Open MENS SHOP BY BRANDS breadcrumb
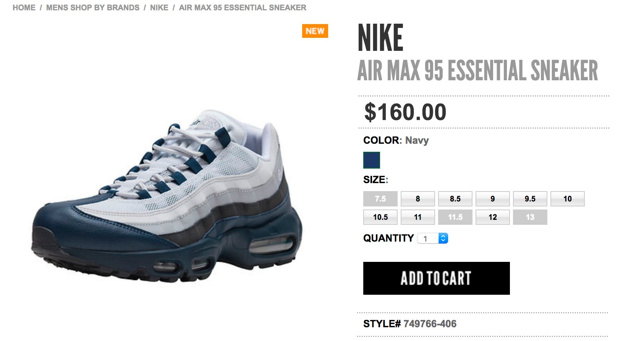644x341 pixels. (93, 8)
